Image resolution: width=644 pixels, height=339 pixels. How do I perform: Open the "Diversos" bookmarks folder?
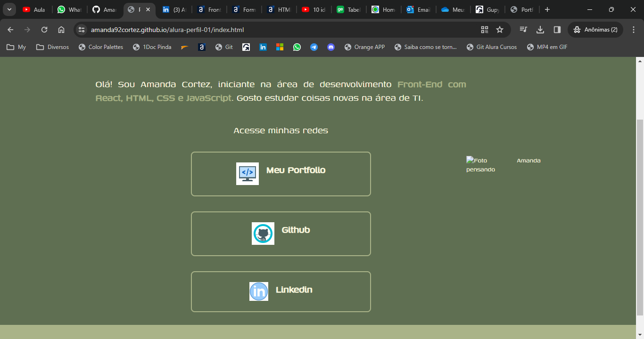tap(52, 47)
